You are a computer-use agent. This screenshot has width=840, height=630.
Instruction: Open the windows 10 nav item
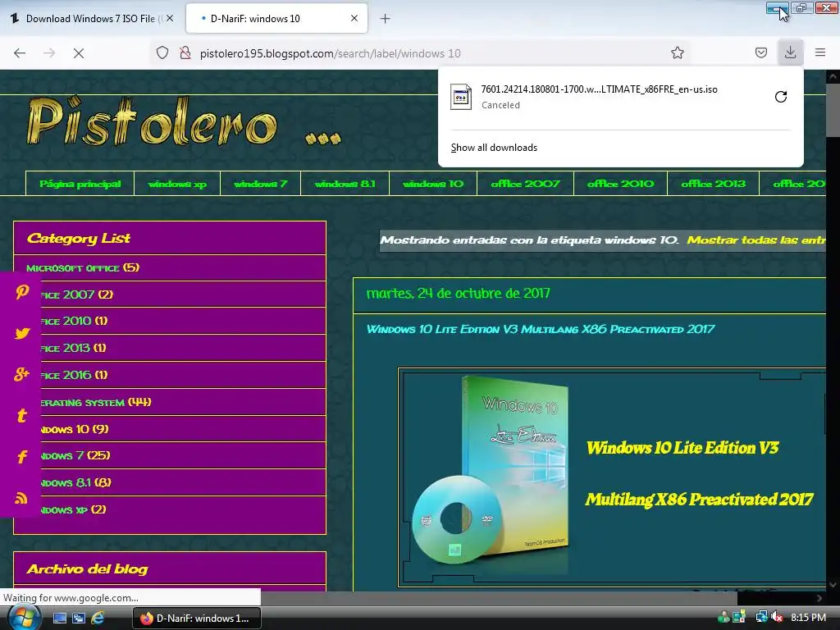433,184
